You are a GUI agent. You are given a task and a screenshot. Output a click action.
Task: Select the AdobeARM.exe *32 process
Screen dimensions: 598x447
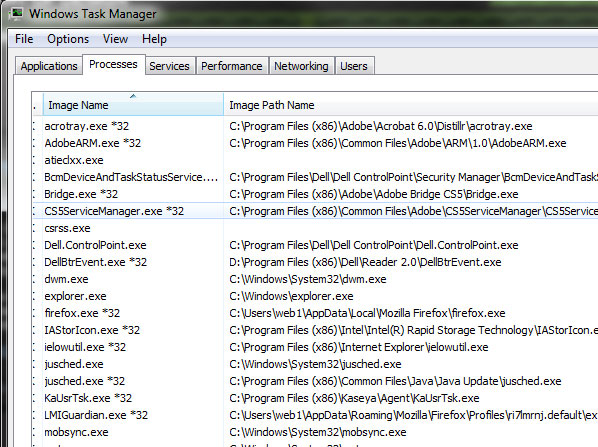point(93,143)
